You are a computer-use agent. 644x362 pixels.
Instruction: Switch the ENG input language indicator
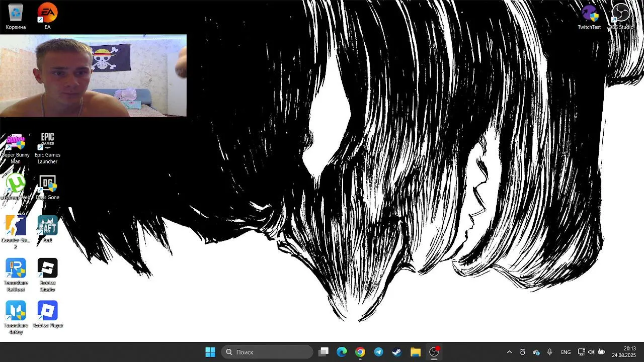click(x=566, y=352)
